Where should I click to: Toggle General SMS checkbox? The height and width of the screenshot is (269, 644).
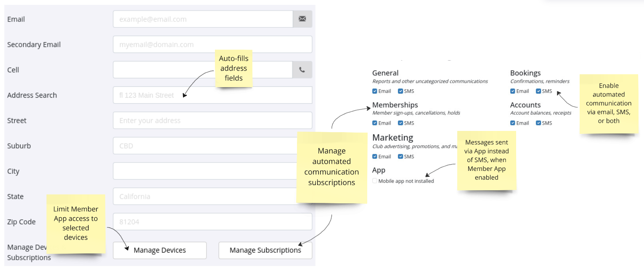tap(400, 91)
